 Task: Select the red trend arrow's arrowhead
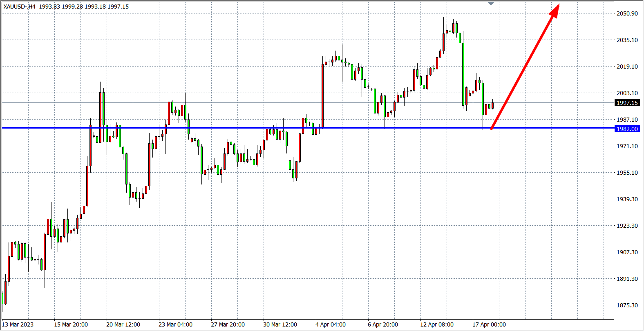click(555, 11)
